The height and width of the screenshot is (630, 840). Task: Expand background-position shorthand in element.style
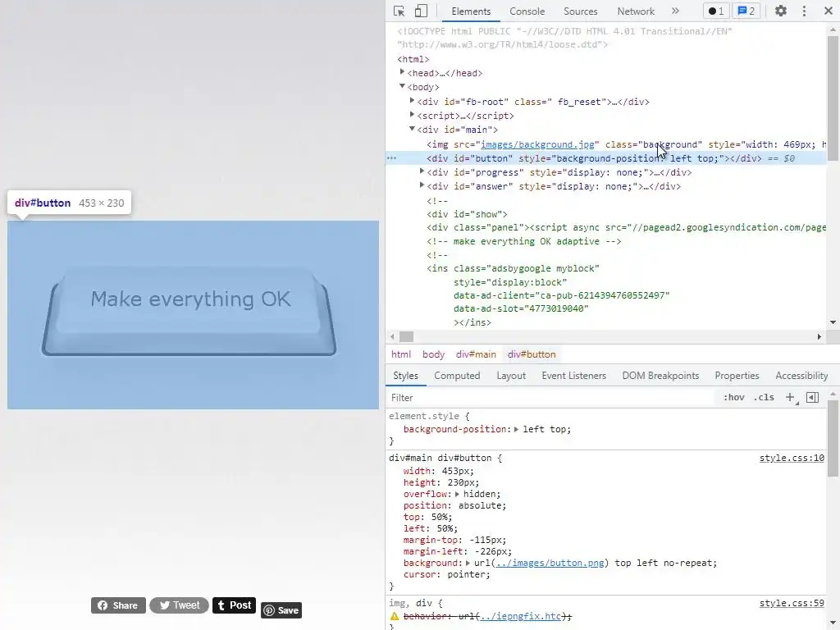click(517, 429)
